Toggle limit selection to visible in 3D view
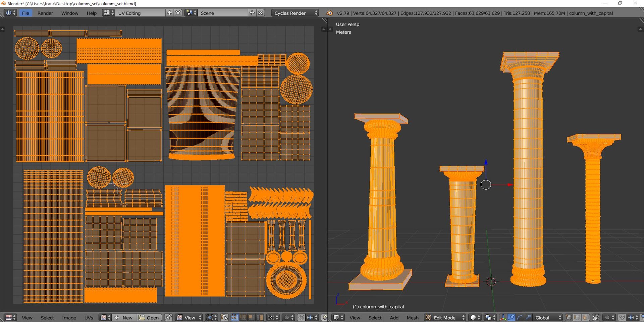 tap(596, 317)
